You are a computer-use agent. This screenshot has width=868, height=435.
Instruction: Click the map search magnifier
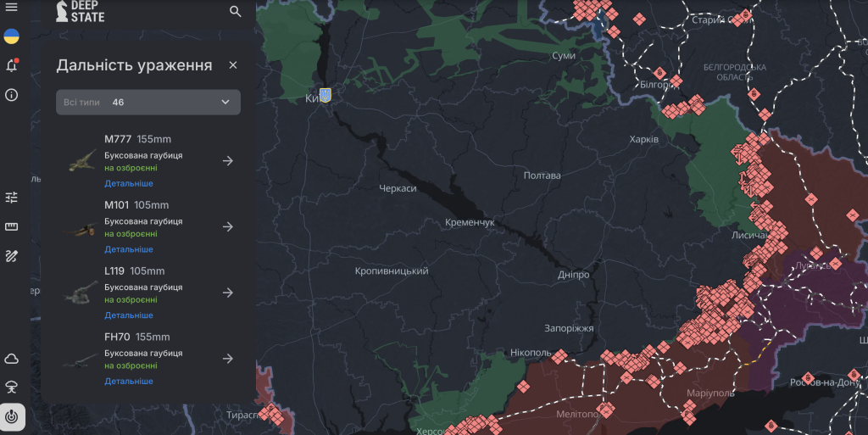236,12
